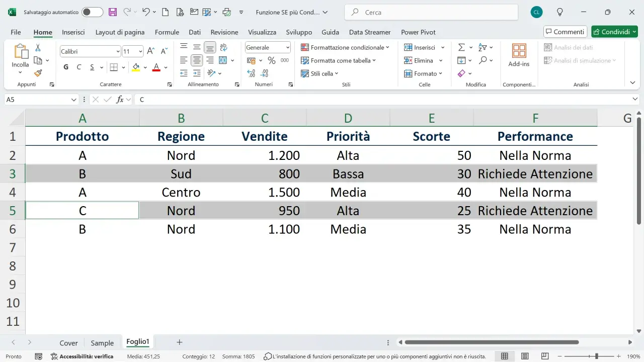This screenshot has width=644, height=362.
Task: Click the wrap text icon
Action: pyautogui.click(x=223, y=47)
